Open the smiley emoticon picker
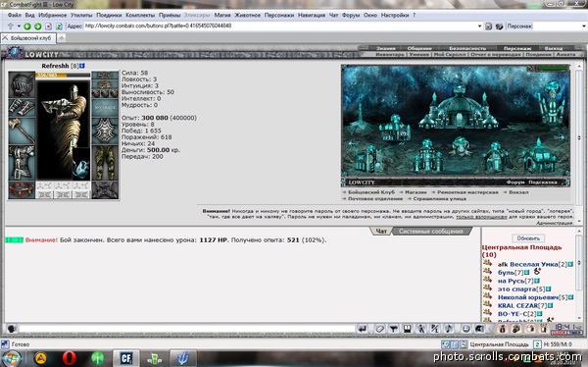 465,329
